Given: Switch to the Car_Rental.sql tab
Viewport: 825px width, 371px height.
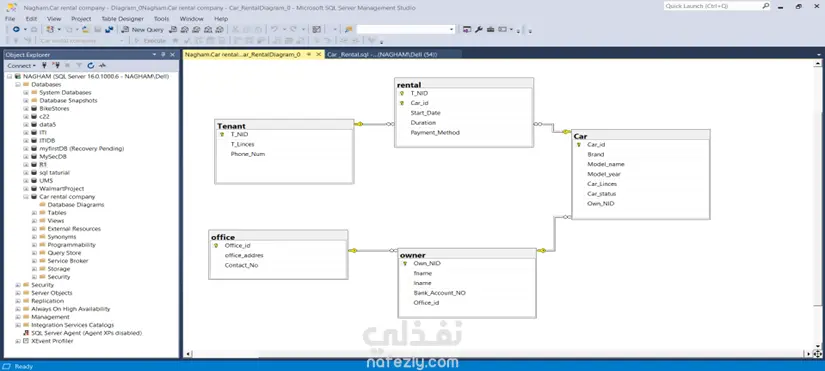Looking at the screenshot, I should click(x=382, y=54).
